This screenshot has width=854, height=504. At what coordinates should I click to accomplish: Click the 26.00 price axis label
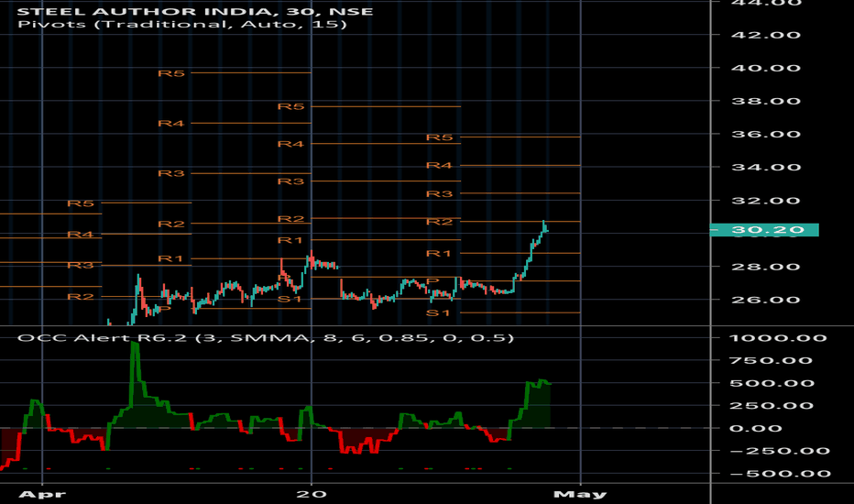coord(766,301)
